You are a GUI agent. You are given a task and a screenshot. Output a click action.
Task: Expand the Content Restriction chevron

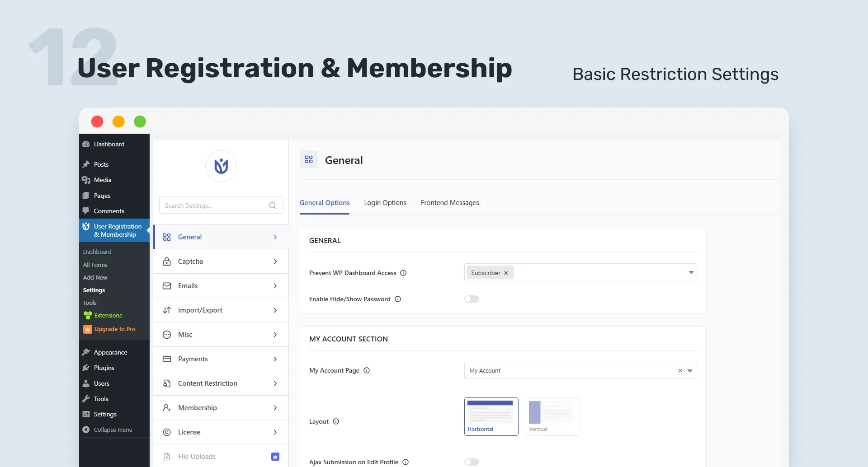click(275, 383)
